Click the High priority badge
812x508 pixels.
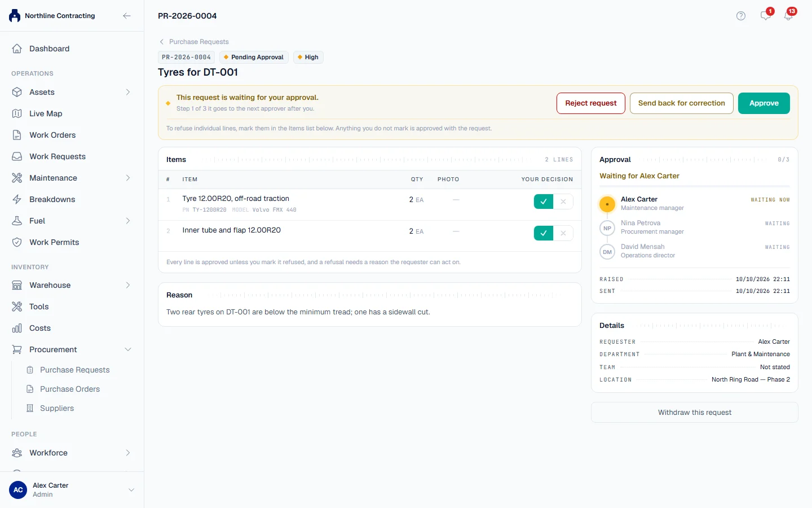click(x=308, y=57)
